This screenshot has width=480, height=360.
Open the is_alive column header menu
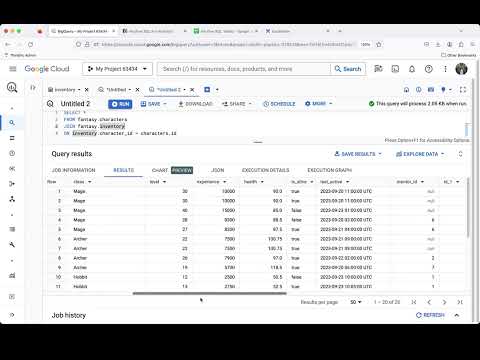pyautogui.click(x=312, y=182)
